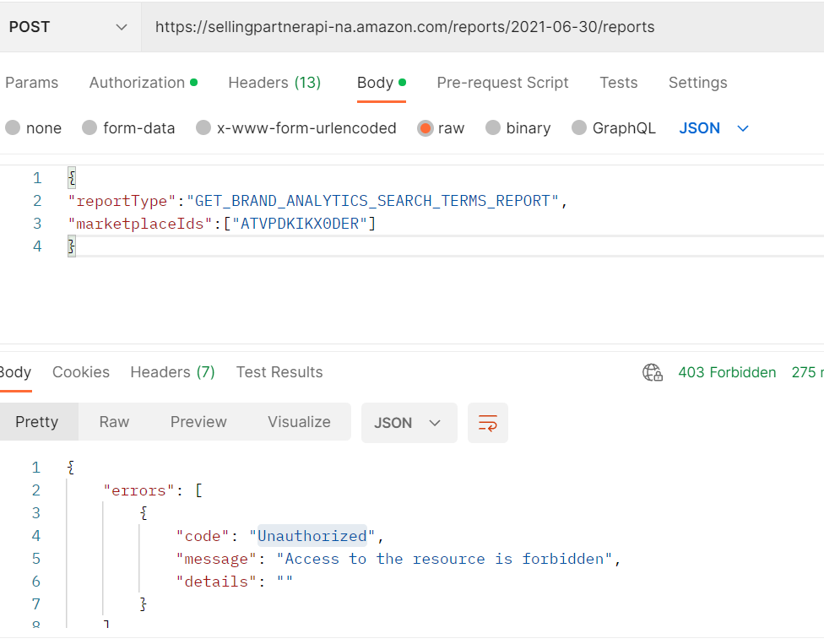This screenshot has width=824, height=644.
Task: Click the network information globe icon
Action: [x=652, y=372]
